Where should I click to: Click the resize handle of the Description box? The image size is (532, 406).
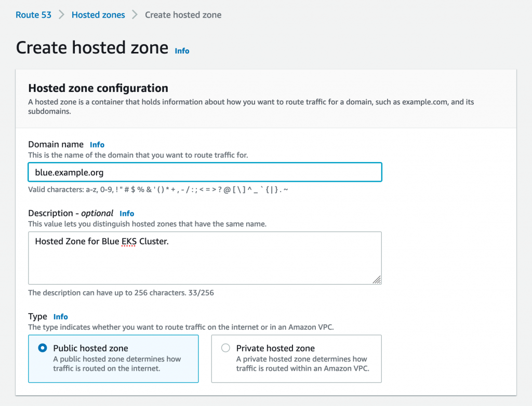(377, 279)
